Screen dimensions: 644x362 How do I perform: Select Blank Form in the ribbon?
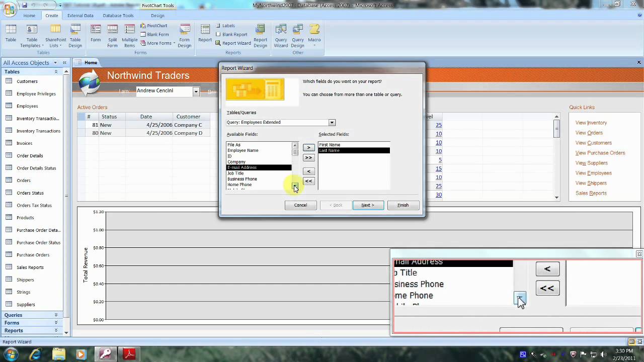click(154, 34)
